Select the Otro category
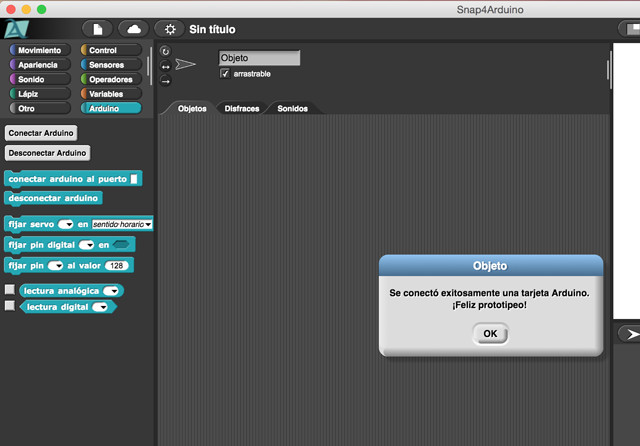 tap(40, 108)
